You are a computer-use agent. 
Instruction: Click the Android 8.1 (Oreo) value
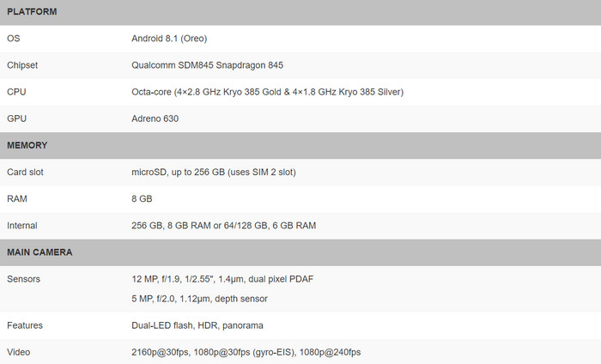pos(169,39)
